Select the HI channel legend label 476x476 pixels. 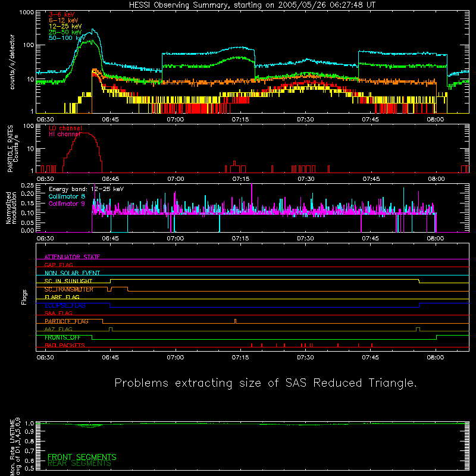(x=64, y=134)
